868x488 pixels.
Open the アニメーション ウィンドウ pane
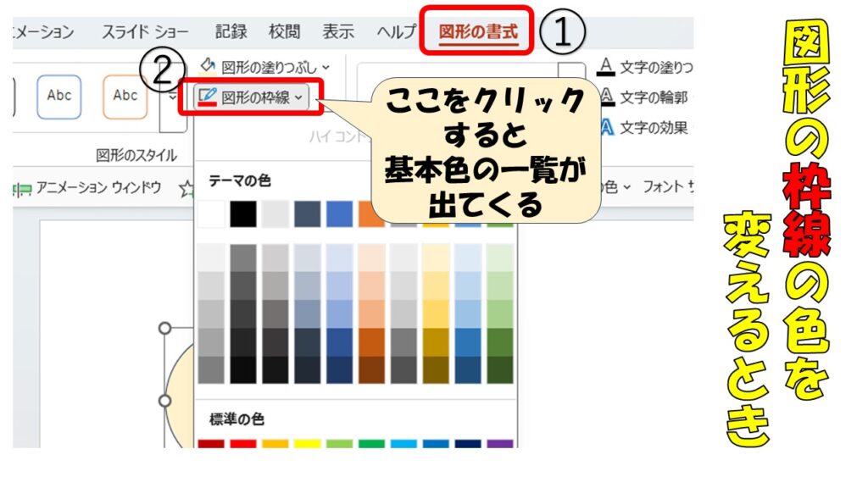pos(87,188)
